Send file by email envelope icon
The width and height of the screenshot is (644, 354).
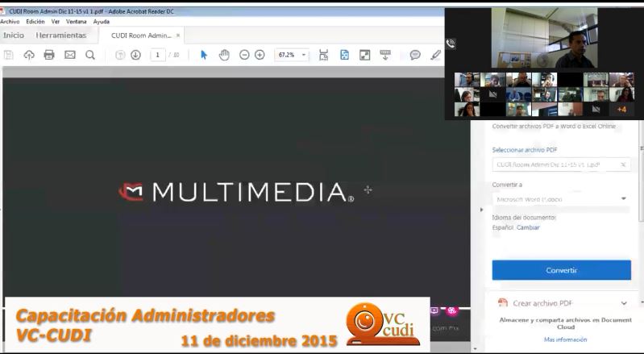pyautogui.click(x=70, y=55)
